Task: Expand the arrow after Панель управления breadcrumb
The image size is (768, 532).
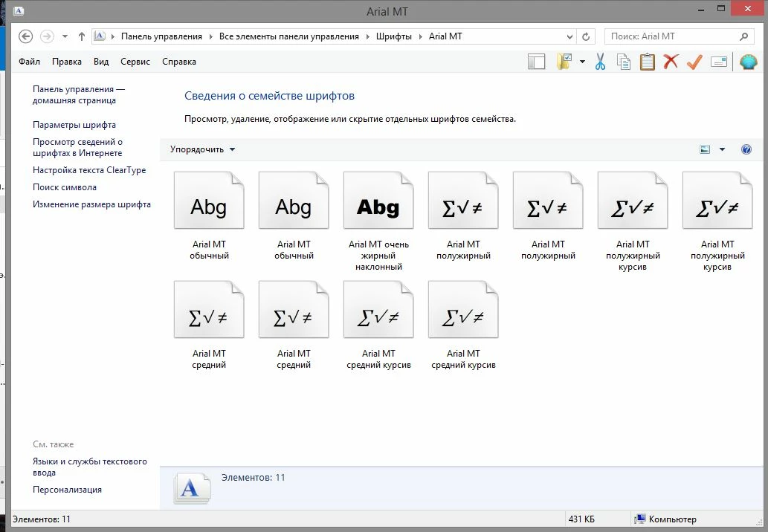Action: pos(211,36)
